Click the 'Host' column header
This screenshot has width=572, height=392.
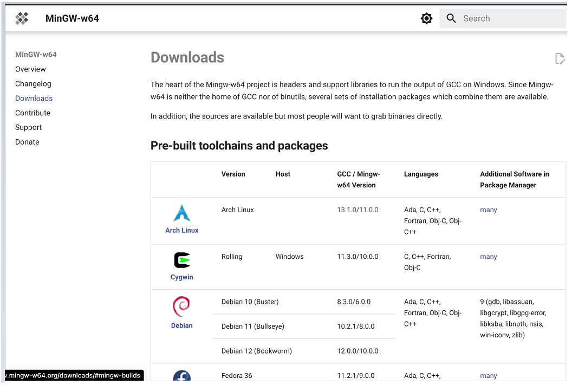283,174
